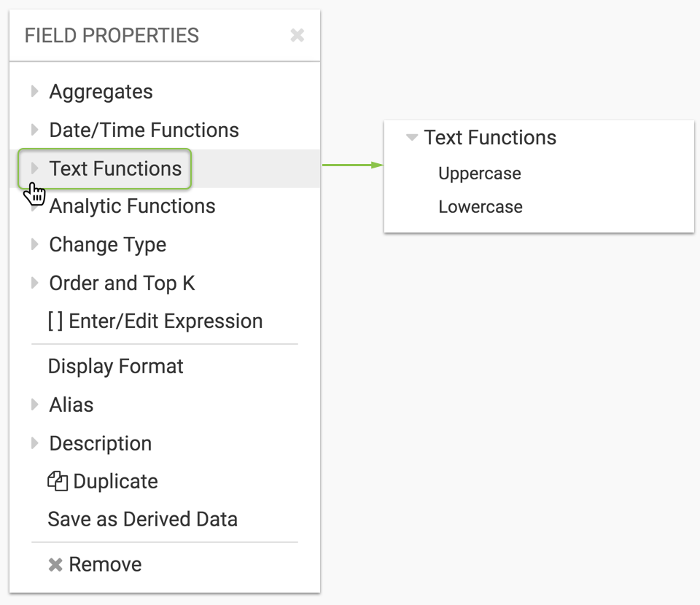Open the Analytic Functions entry
The width and height of the screenshot is (700, 605).
(x=132, y=206)
